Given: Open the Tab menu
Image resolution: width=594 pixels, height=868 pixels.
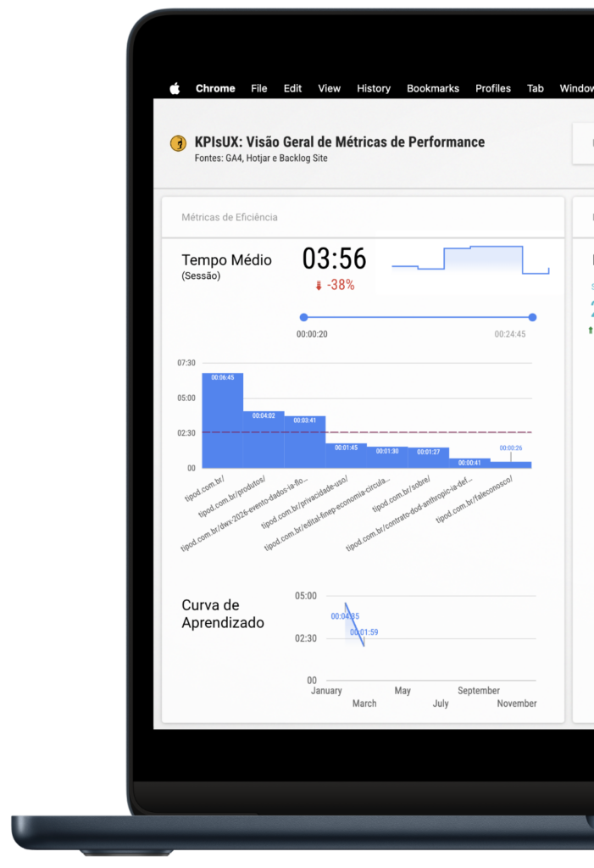Looking at the screenshot, I should tap(536, 88).
